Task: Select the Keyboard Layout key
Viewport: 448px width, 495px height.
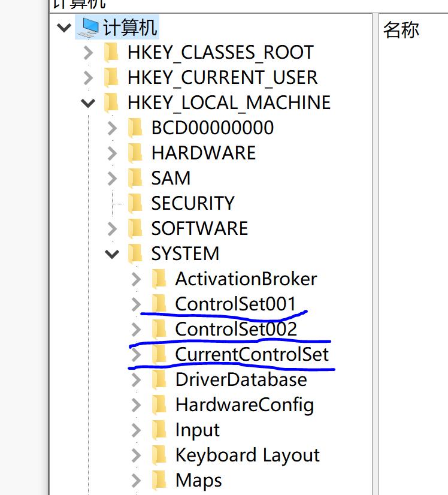Action: [x=247, y=455]
